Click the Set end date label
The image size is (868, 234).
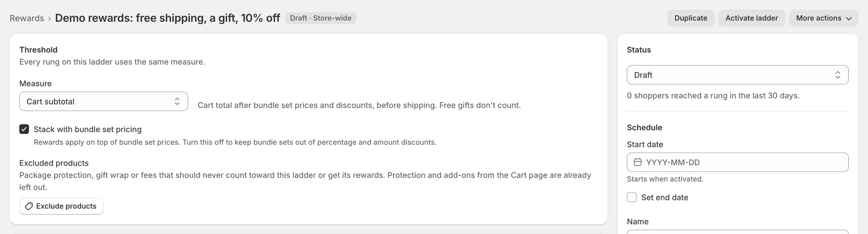coord(665,197)
